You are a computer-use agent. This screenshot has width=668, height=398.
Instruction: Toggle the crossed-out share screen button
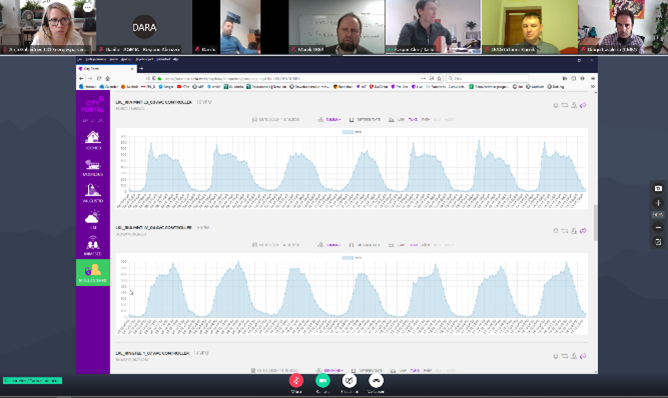point(349,380)
